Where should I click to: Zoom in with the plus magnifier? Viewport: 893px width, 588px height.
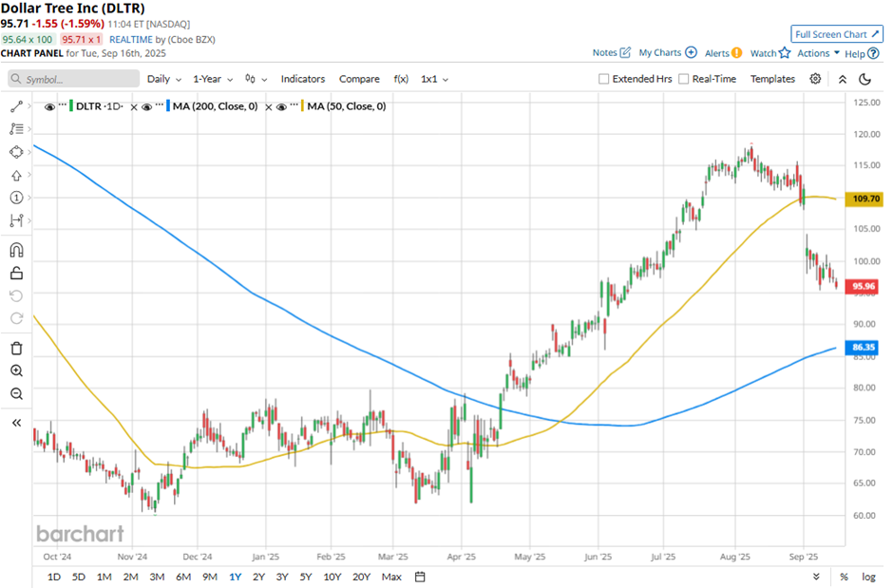coord(16,371)
